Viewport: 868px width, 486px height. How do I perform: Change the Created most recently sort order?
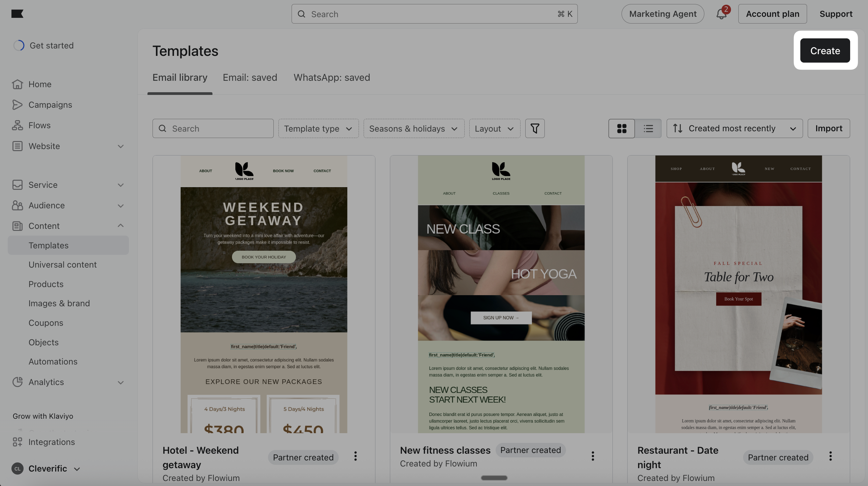[x=734, y=128]
